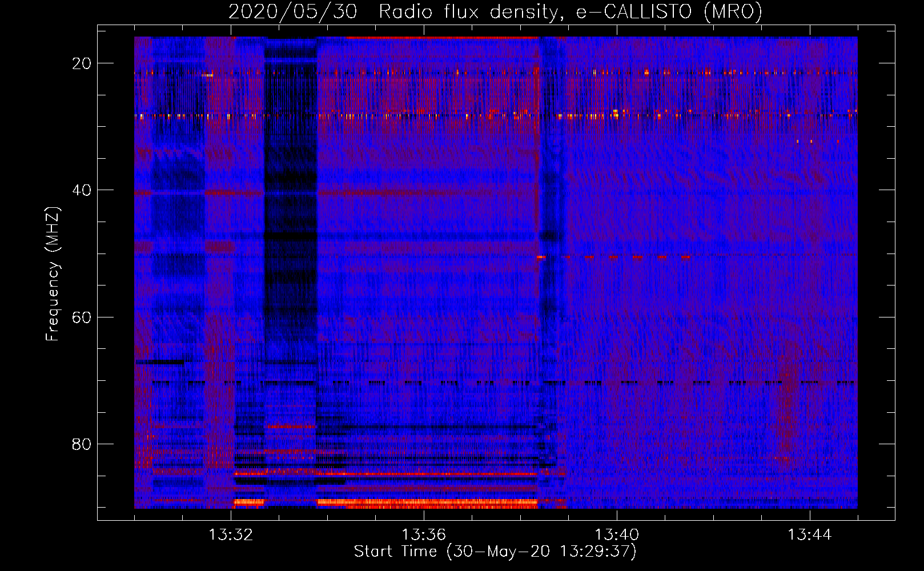
Task: Click the 'Frequency (MHZ)' y-axis label
Action: click(x=53, y=274)
